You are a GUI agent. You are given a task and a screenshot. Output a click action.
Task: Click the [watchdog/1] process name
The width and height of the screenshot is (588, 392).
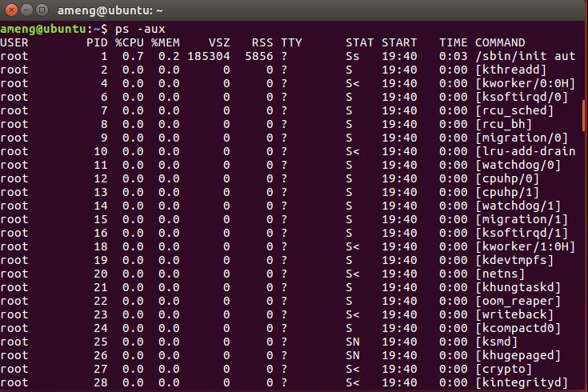(518, 206)
